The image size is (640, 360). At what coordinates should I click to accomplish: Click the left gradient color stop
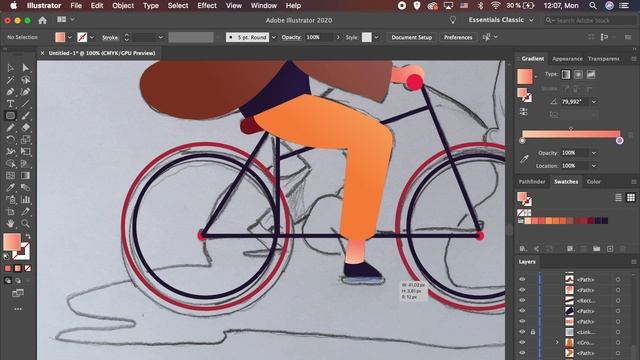click(522, 140)
